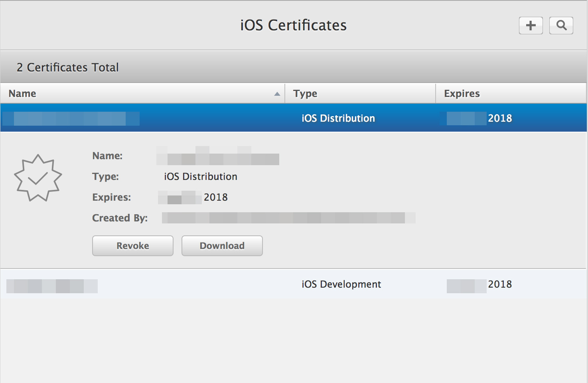Click the 'Created By:' label in details
Screen dimensions: 588x383
click(120, 218)
